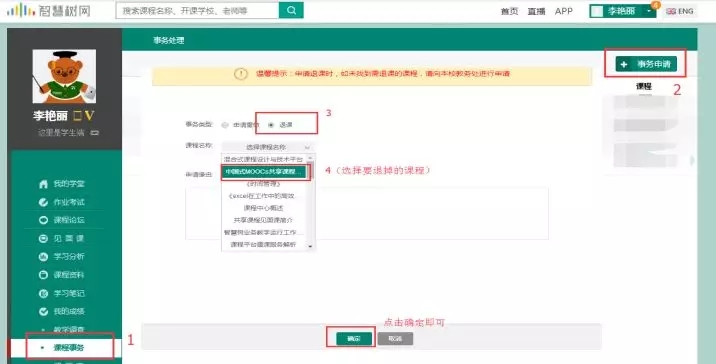Choose the 《excel在工作中的高效 option
716x364 pixels.
tap(263, 195)
